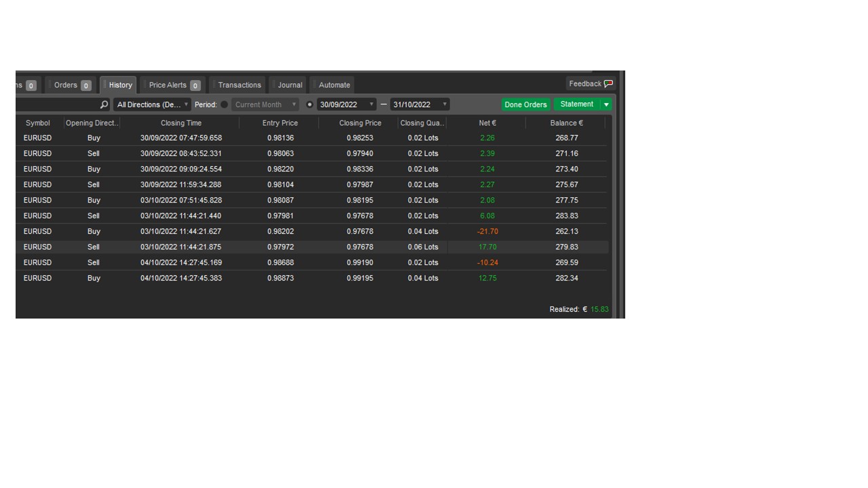This screenshot has width=868, height=488.
Task: Switch to the Automate tab
Action: tap(332, 85)
